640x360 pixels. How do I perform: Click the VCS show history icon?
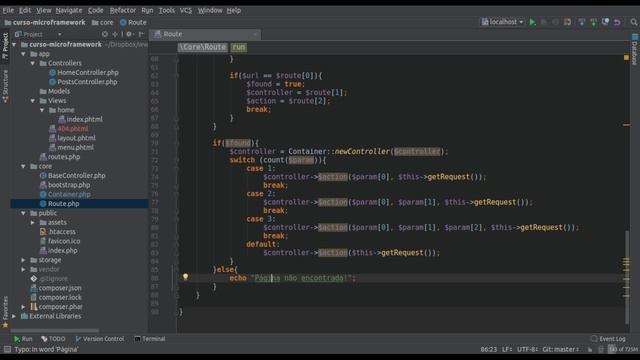pos(605,22)
